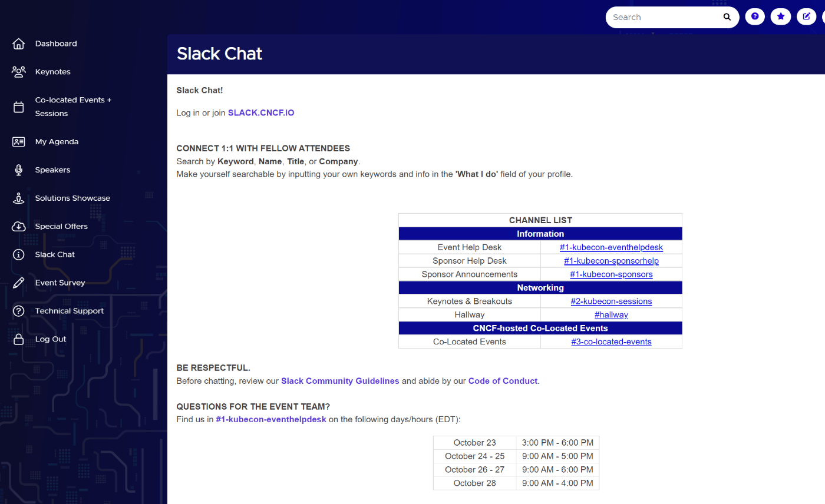The width and height of the screenshot is (825, 504).
Task: Click the 'CHANNEL LIST' table heading
Action: (x=540, y=220)
